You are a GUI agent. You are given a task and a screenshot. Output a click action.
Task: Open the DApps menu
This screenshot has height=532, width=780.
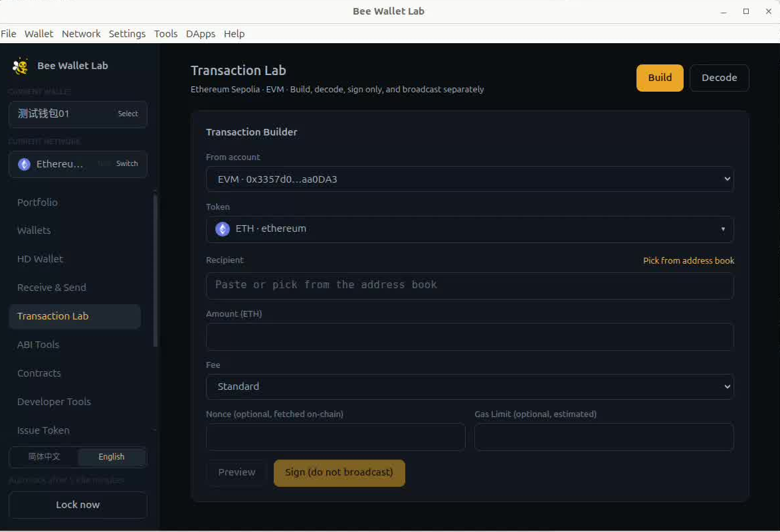point(201,34)
